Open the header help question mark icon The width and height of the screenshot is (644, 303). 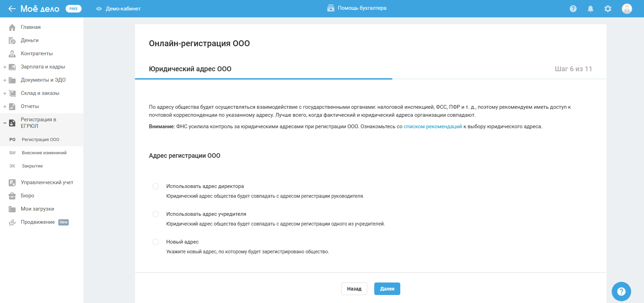coord(573,9)
